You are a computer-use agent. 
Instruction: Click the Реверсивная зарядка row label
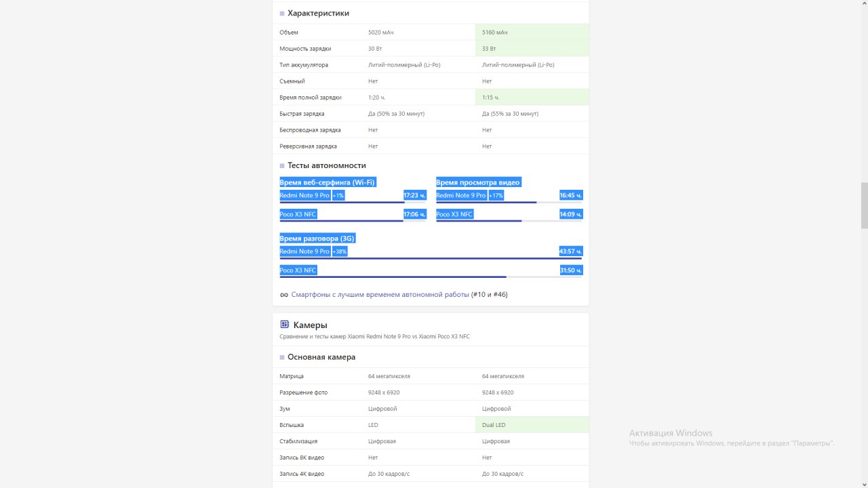tap(309, 146)
